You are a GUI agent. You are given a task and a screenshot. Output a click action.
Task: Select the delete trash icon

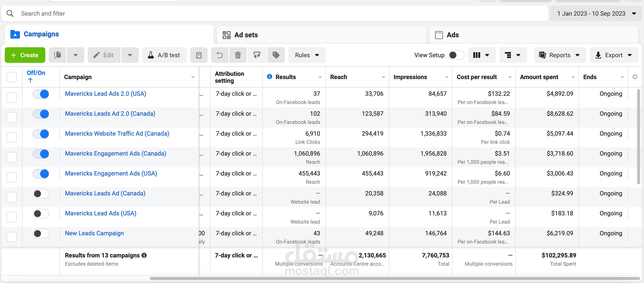pyautogui.click(x=238, y=55)
